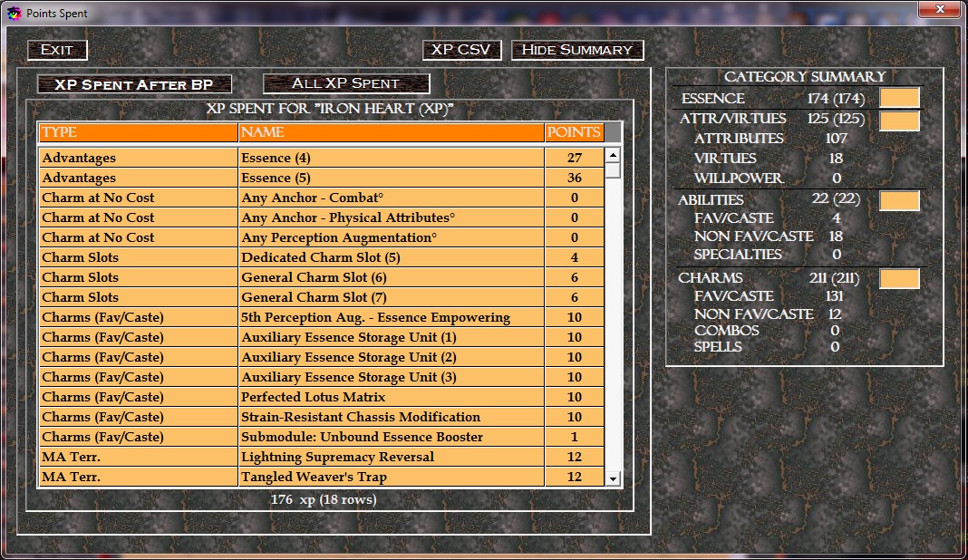968x560 pixels.
Task: Click points value 36 for Essence (5)
Action: (x=574, y=178)
